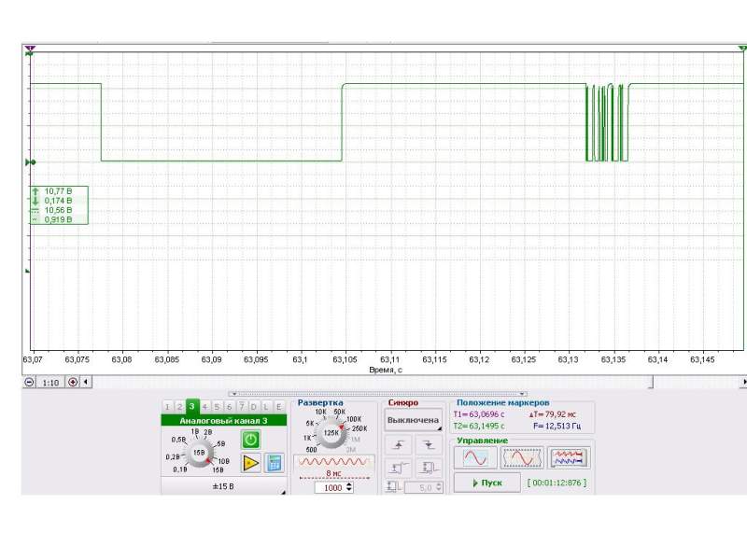Click the yellow amplifier triangle icon
Viewport: 747px width, 560px height.
[251, 462]
